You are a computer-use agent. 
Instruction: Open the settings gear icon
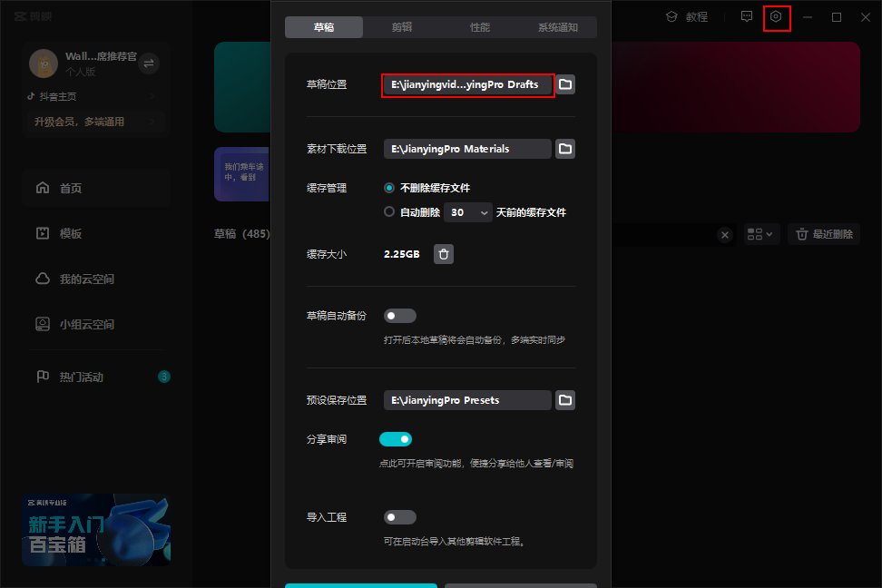[777, 17]
